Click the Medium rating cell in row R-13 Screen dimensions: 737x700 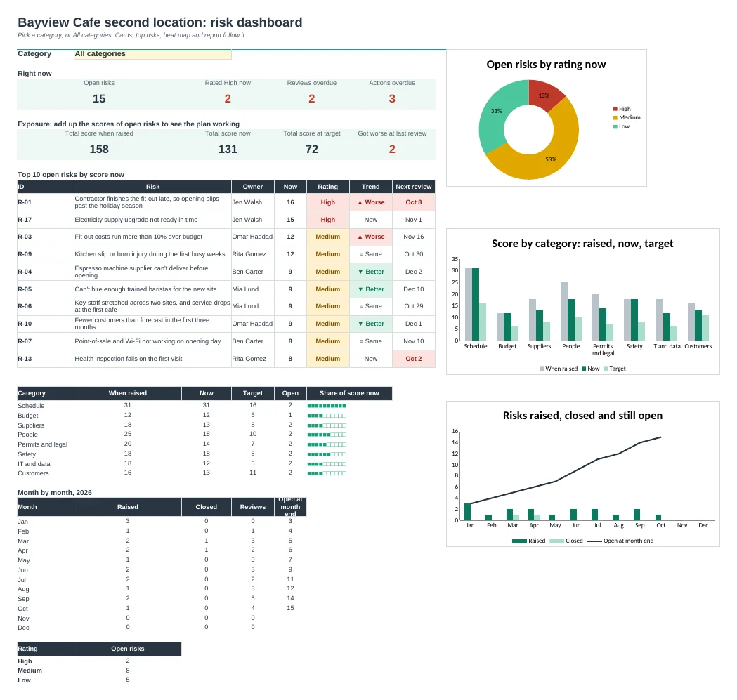click(328, 359)
